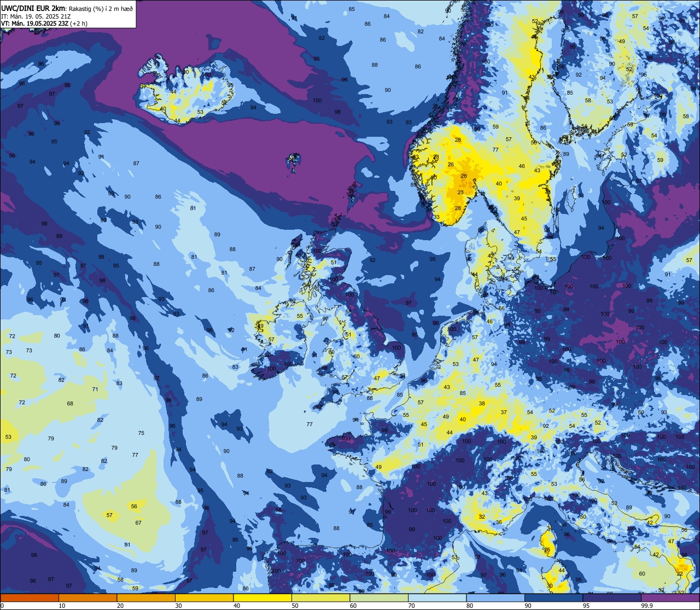
Task: Click the legend tick label 40
Action: tap(237, 606)
